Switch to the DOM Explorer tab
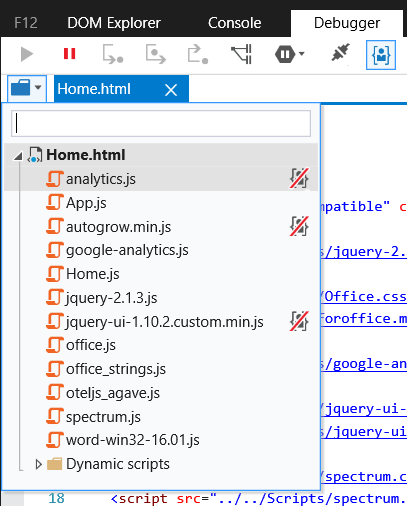The width and height of the screenshot is (407, 506). tap(114, 23)
